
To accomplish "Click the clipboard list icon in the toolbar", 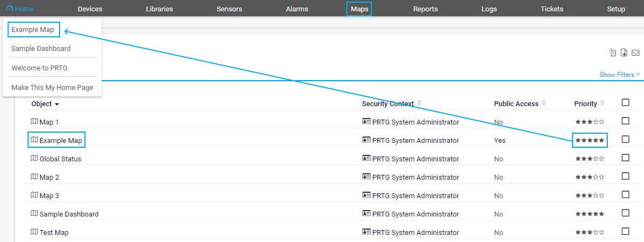I will click(613, 53).
